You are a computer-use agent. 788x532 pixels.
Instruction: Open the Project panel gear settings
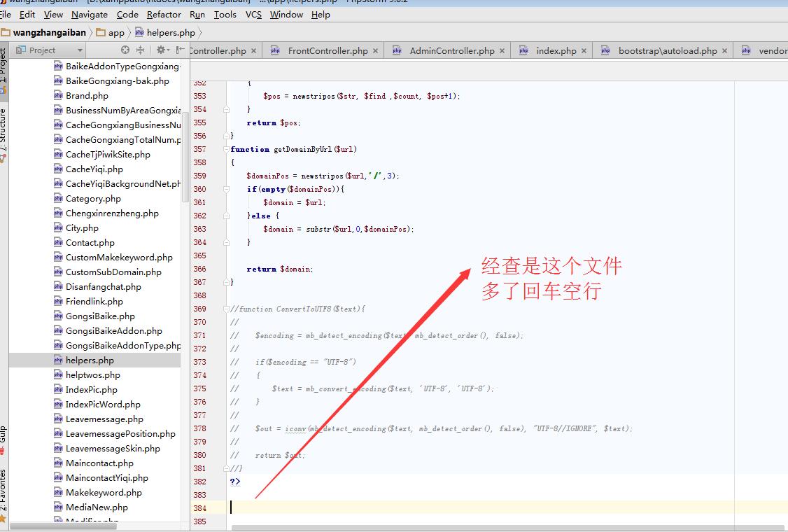click(160, 50)
